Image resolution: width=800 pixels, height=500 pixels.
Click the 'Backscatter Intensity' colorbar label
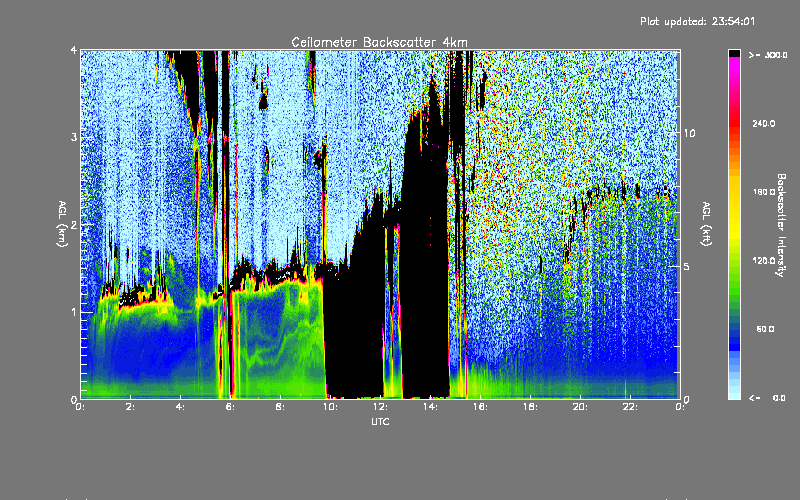point(780,225)
